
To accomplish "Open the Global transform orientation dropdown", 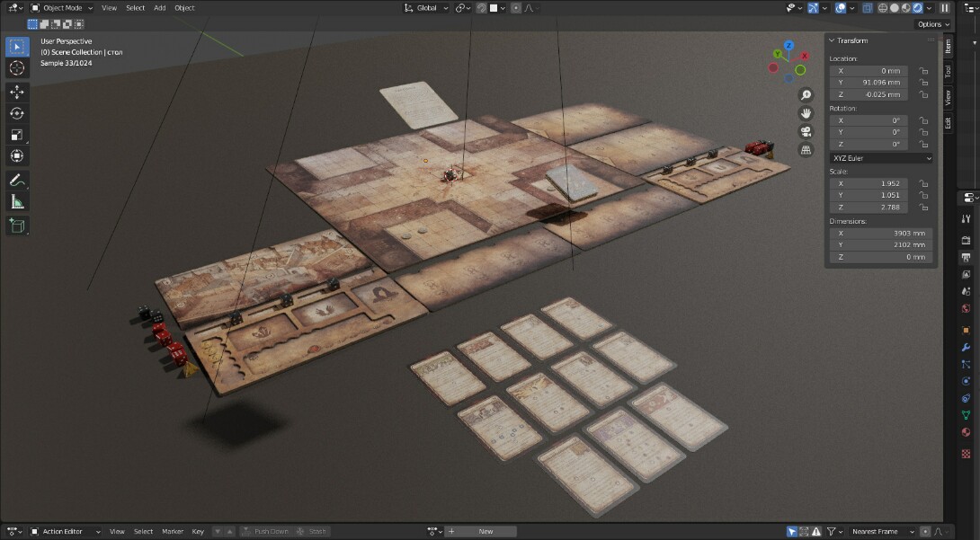I will tap(425, 8).
